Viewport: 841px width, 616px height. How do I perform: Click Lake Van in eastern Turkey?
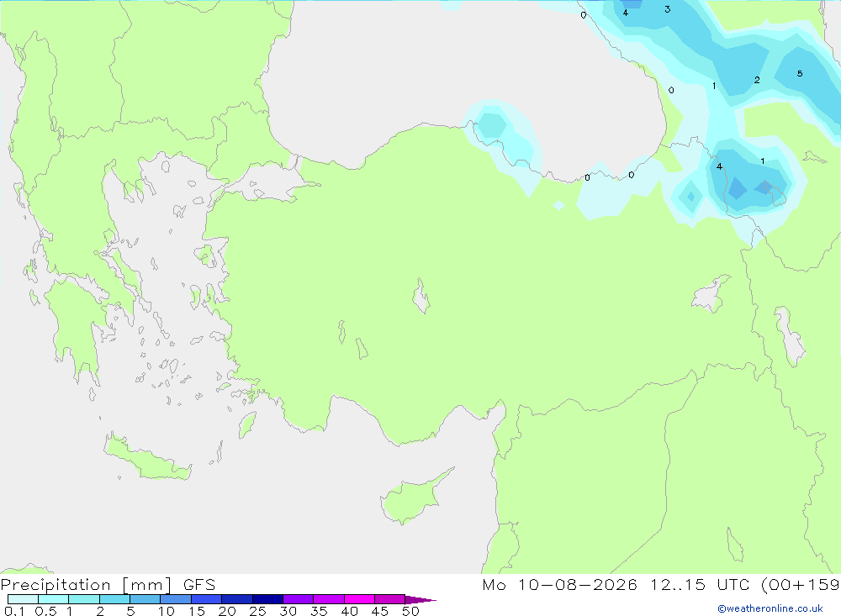(x=710, y=296)
